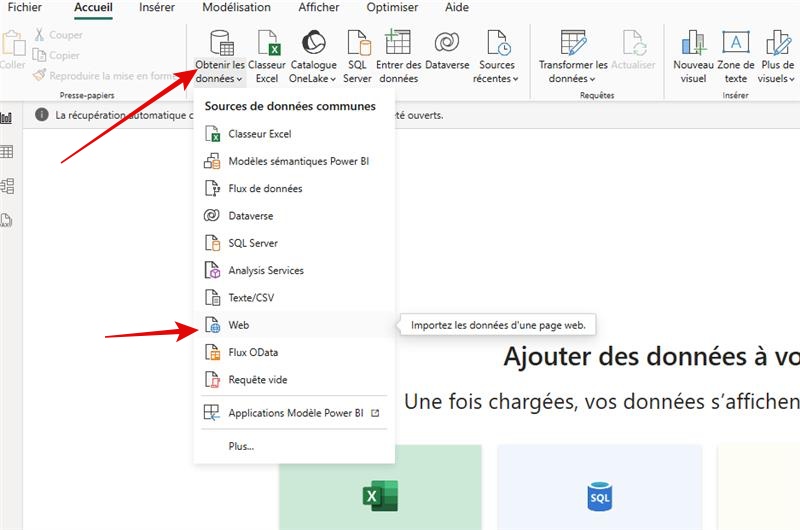Open the report view sidebar icon
This screenshot has height=530, width=800.
pos(6,118)
